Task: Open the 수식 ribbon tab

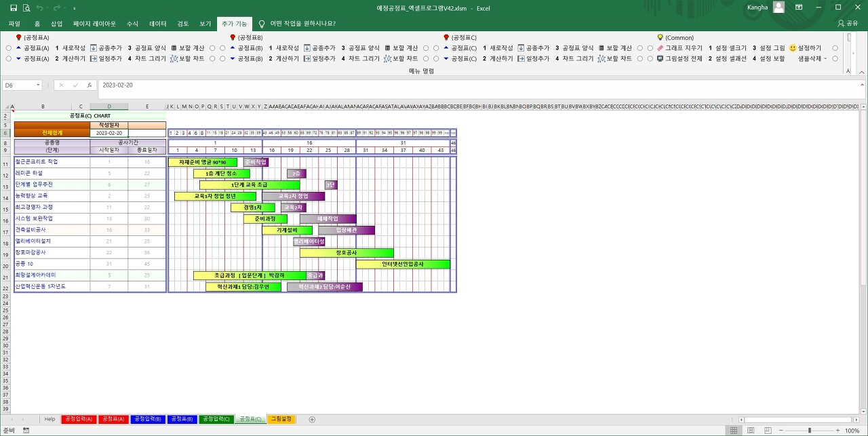Action: 132,24
